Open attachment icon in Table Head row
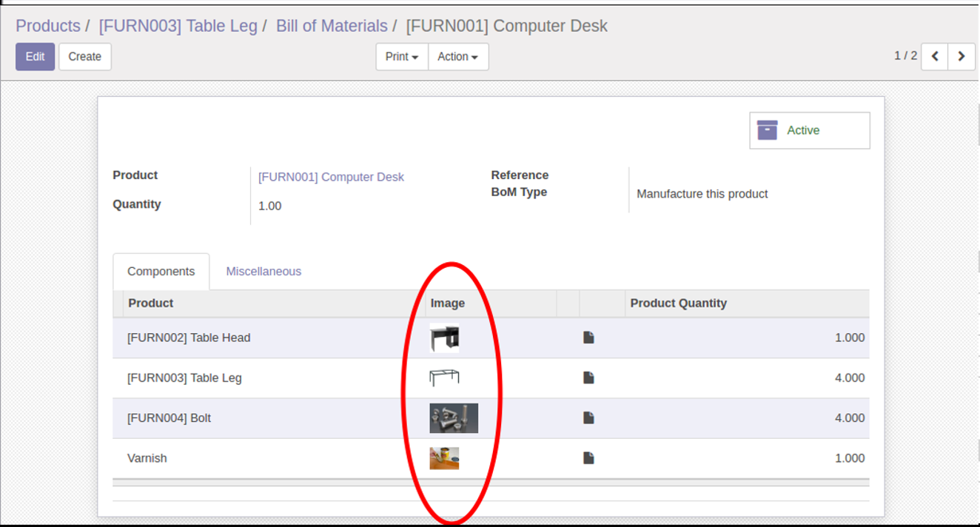Viewport: 980px width, 527px height. pyautogui.click(x=588, y=338)
